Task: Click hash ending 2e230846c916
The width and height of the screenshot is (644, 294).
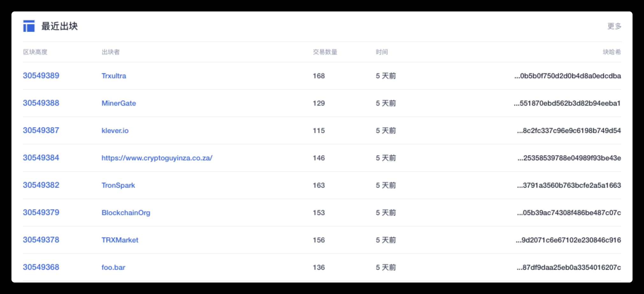Action: [x=569, y=240]
